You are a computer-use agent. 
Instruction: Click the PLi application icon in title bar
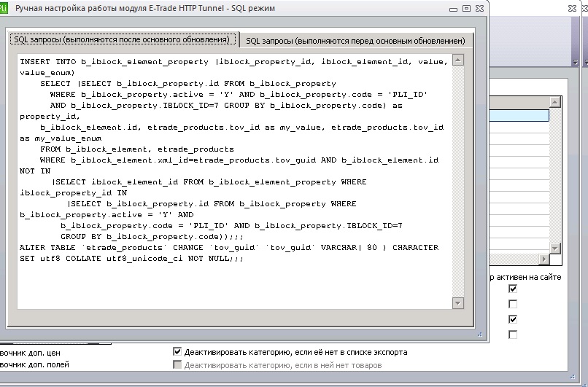(x=4, y=8)
